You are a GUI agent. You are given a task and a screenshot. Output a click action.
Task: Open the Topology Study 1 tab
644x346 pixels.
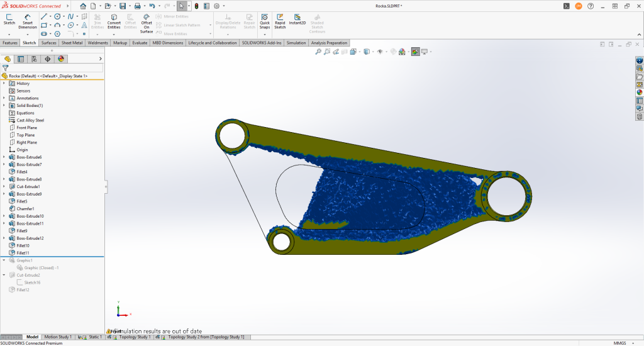131,337
